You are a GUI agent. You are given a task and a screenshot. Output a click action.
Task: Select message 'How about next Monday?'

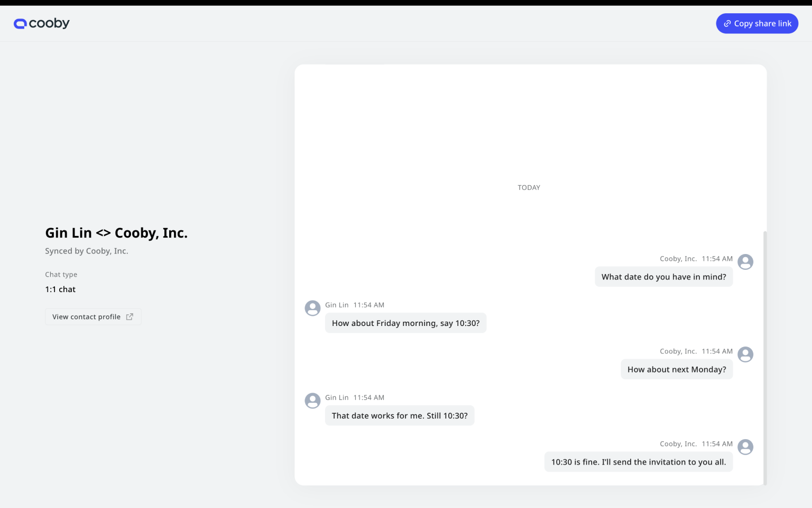(677, 369)
